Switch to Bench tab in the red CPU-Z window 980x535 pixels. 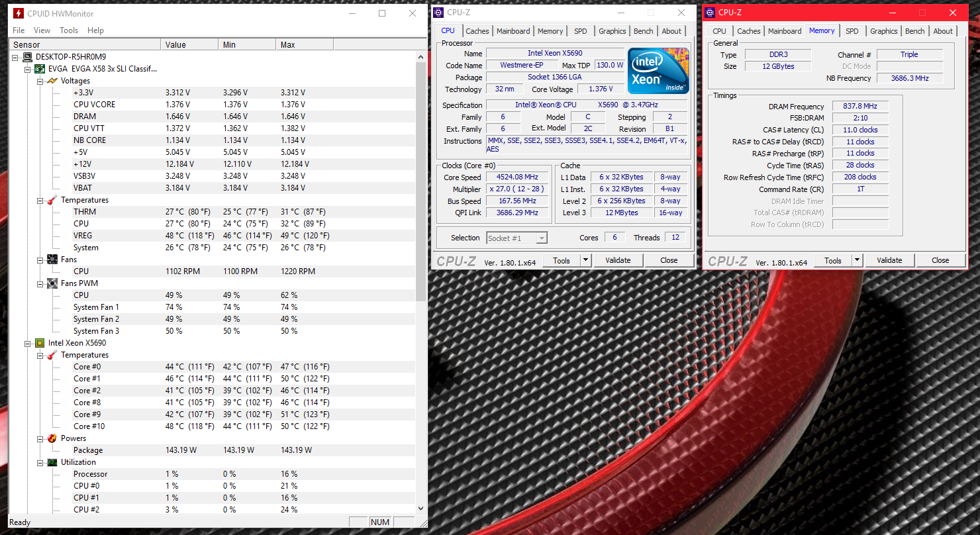point(914,31)
